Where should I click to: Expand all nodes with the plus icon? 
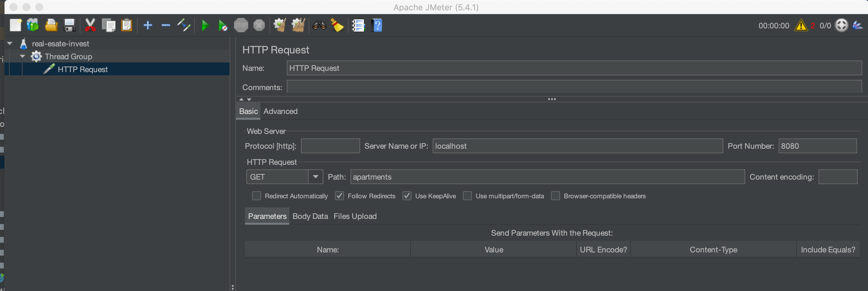148,25
